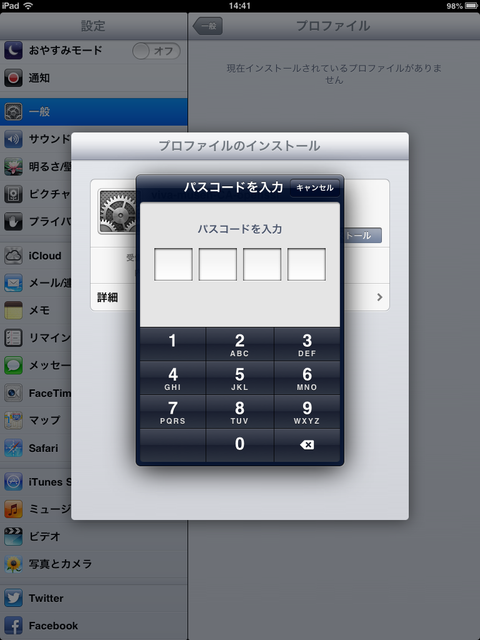Tap the profile gear thumbnail
The height and width of the screenshot is (640, 480).
coord(118,211)
